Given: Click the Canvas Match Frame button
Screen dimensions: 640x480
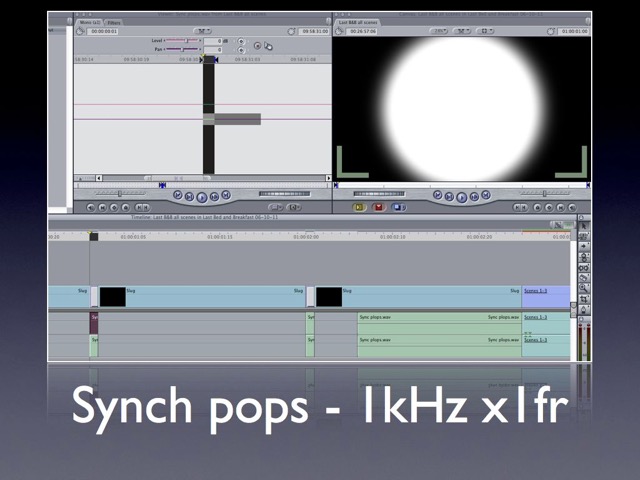Looking at the screenshot, I should click(572, 208).
